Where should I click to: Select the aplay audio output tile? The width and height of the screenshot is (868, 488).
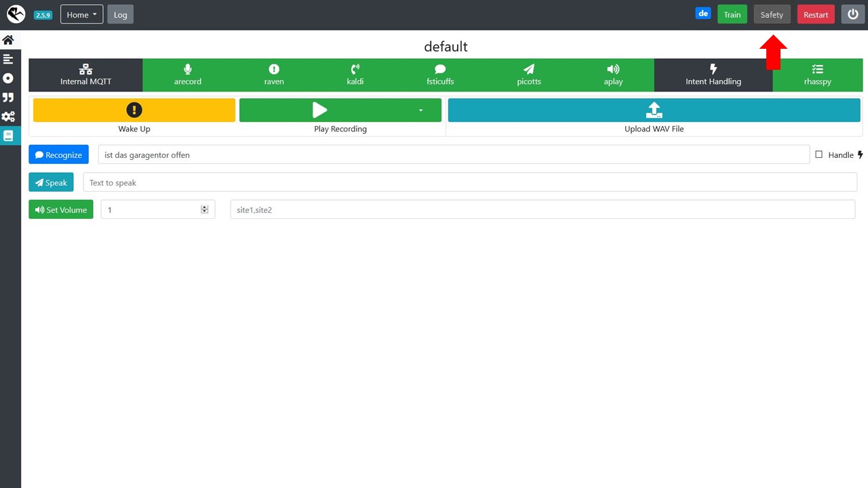point(613,75)
